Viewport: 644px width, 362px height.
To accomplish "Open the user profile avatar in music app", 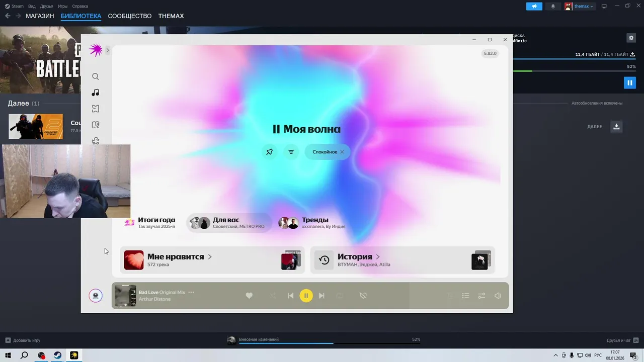I will (x=96, y=296).
